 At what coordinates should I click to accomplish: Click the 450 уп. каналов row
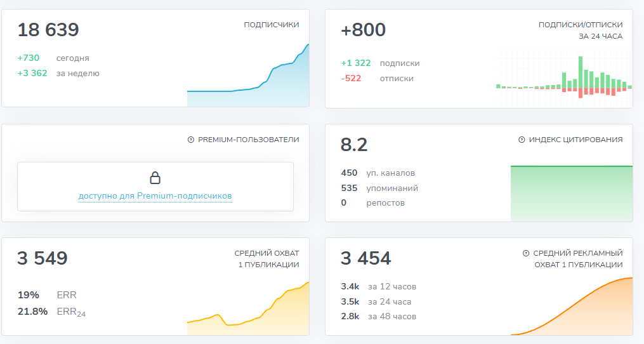(x=378, y=173)
